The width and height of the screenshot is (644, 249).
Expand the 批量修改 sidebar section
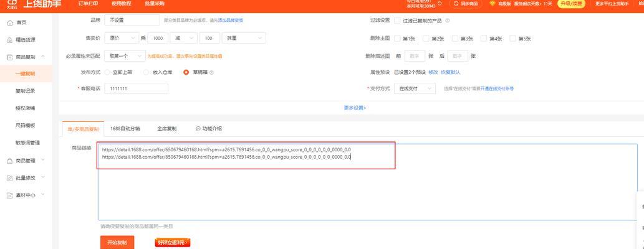click(x=44, y=177)
